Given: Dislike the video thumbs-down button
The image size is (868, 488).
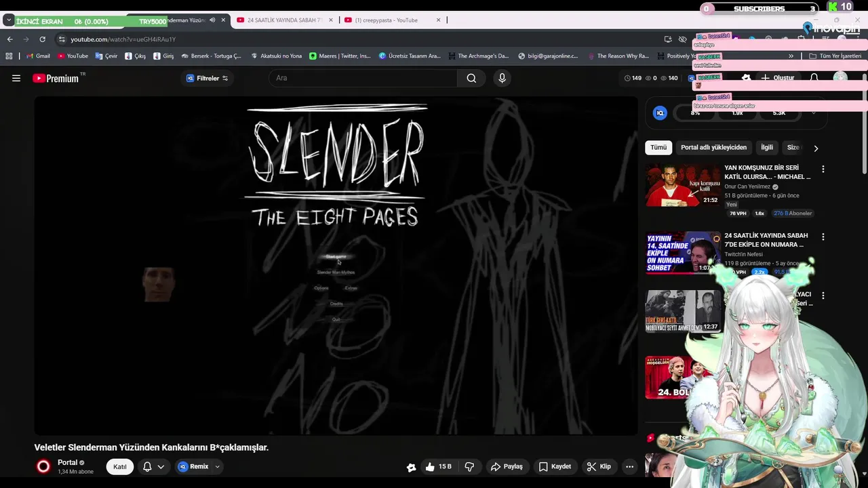Looking at the screenshot, I should [469, 466].
